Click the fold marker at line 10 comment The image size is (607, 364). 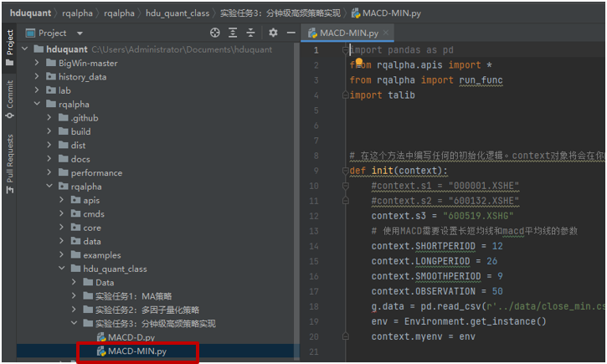(345, 186)
